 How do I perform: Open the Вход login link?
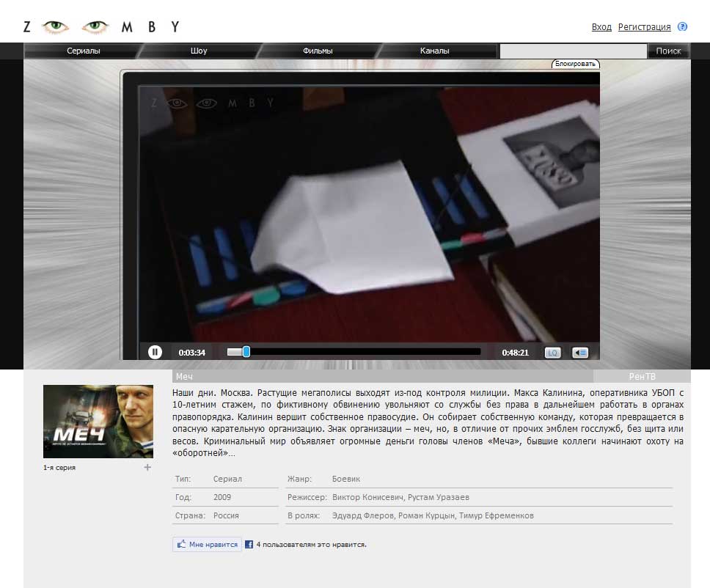[x=601, y=27]
